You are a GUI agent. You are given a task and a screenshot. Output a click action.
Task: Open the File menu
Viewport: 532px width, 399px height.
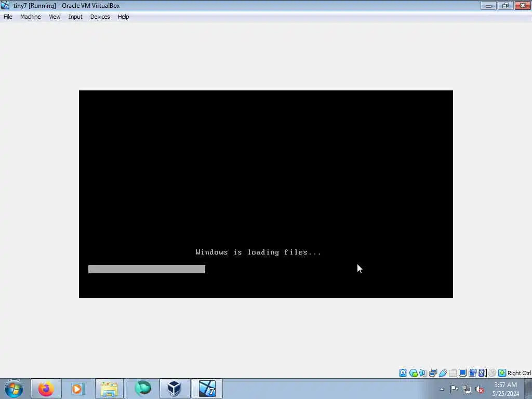pyautogui.click(x=8, y=17)
